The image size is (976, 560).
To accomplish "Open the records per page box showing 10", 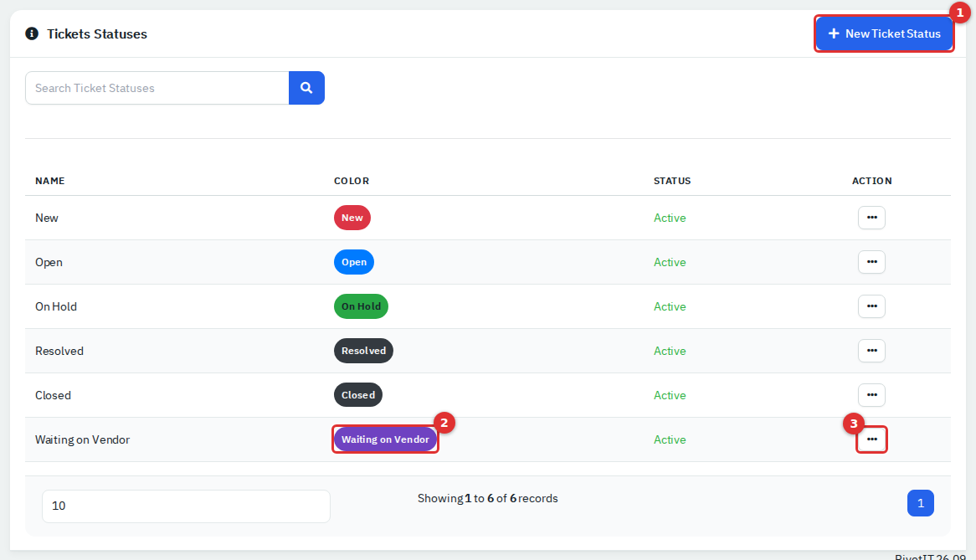I will click(186, 506).
